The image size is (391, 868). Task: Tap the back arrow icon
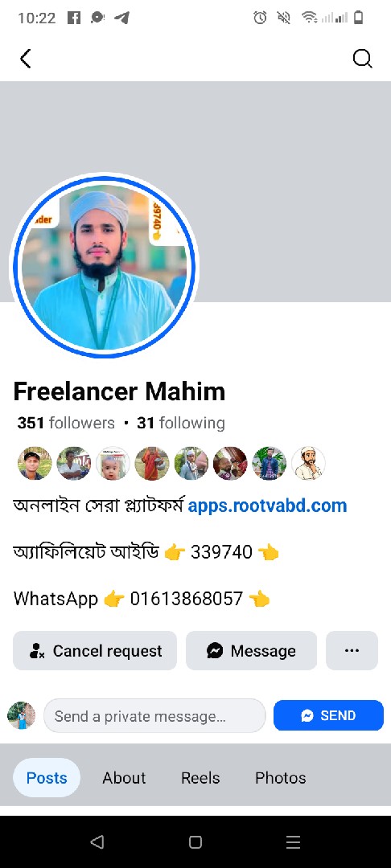pyautogui.click(x=26, y=58)
